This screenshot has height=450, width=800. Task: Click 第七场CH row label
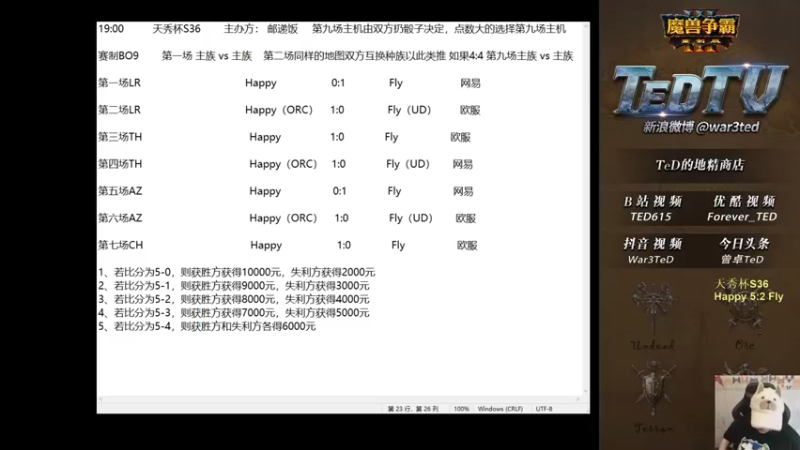(120, 245)
